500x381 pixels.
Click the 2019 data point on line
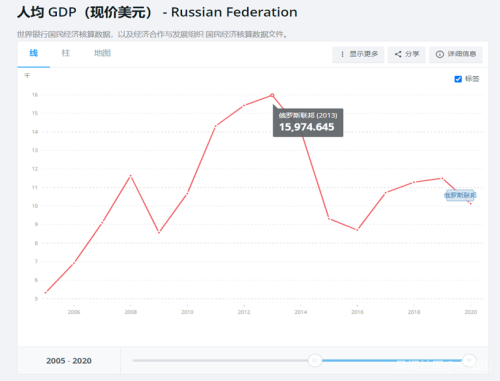(x=442, y=178)
